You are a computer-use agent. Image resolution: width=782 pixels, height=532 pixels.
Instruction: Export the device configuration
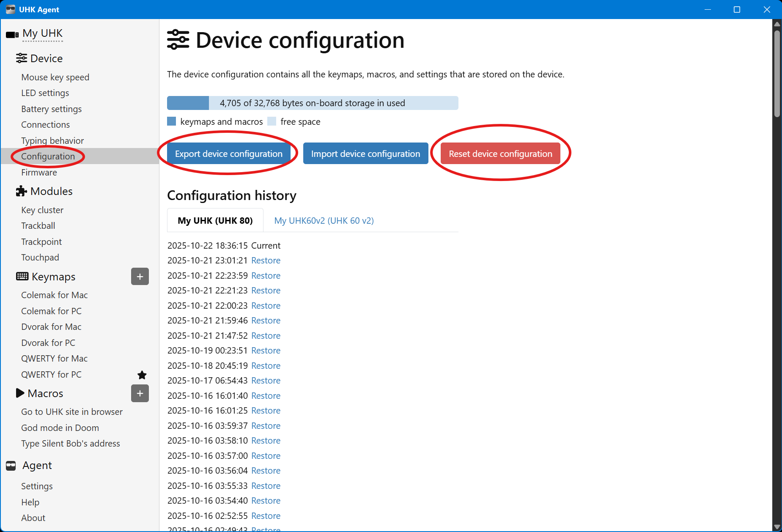[x=228, y=154]
